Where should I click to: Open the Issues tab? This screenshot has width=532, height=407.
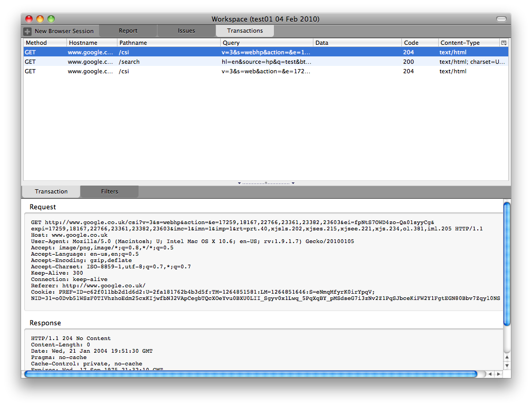coord(186,31)
